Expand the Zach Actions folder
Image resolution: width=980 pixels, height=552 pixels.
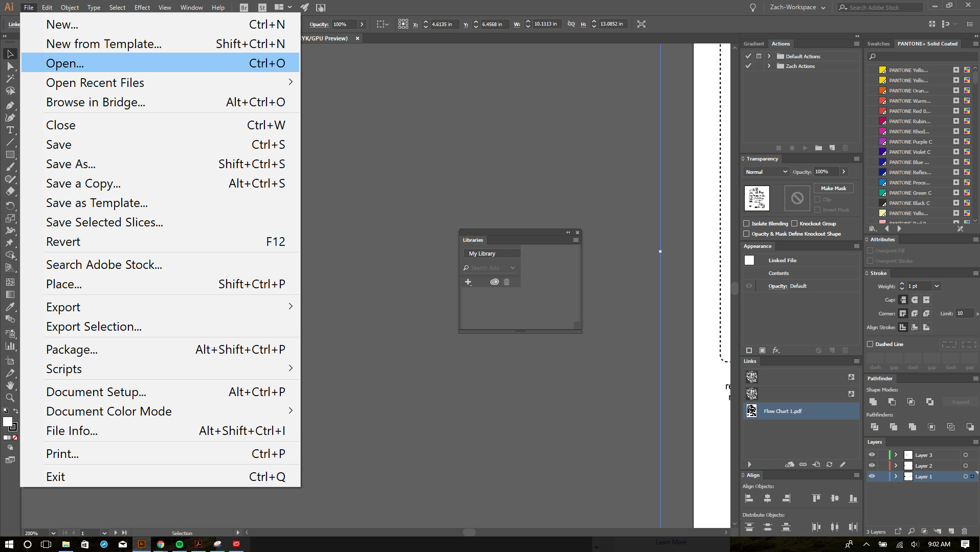(x=769, y=66)
